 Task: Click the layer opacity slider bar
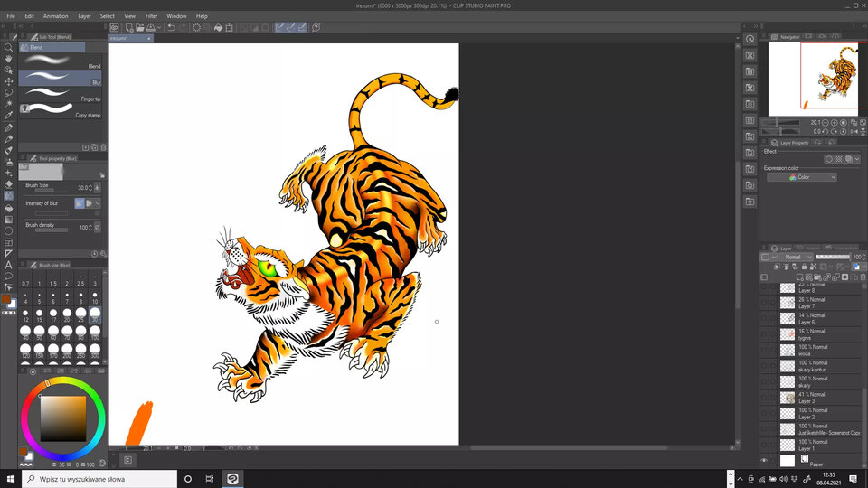833,258
